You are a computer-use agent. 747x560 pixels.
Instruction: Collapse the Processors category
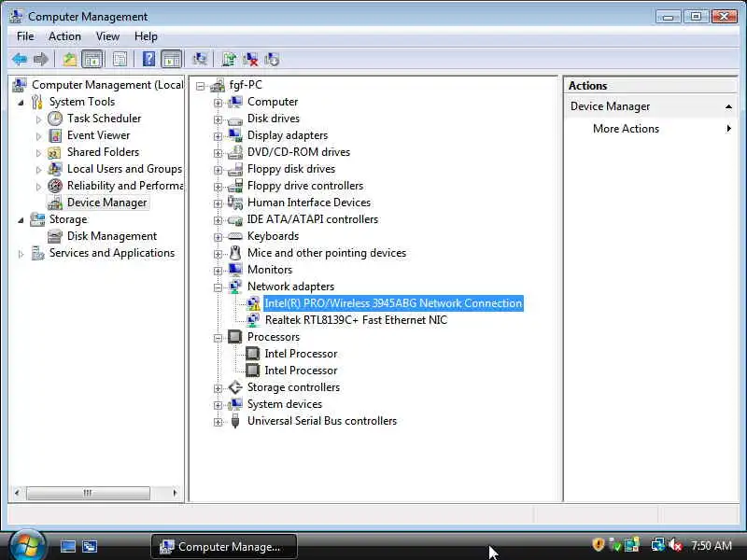218,338
